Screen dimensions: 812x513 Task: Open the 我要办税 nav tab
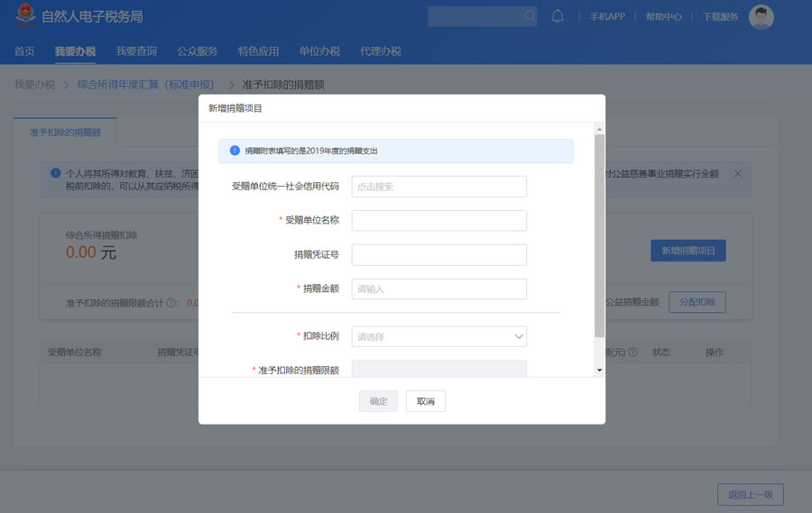[75, 51]
